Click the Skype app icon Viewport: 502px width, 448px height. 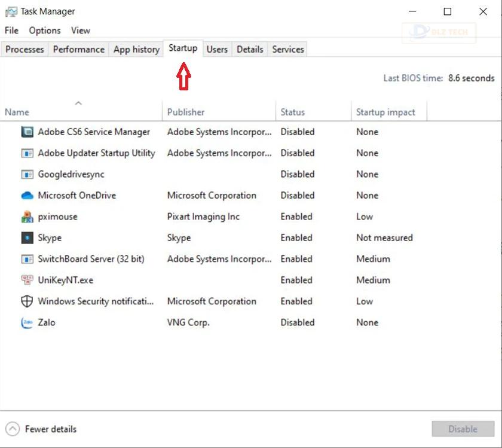(27, 238)
